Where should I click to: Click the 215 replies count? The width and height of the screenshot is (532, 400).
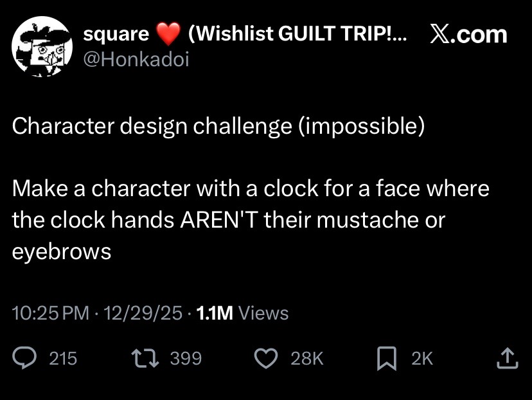click(63, 358)
